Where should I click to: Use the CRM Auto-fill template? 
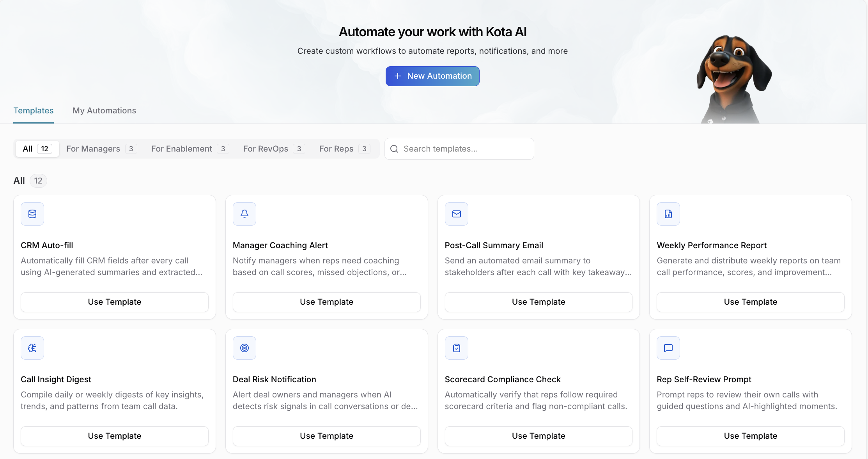[x=115, y=302]
